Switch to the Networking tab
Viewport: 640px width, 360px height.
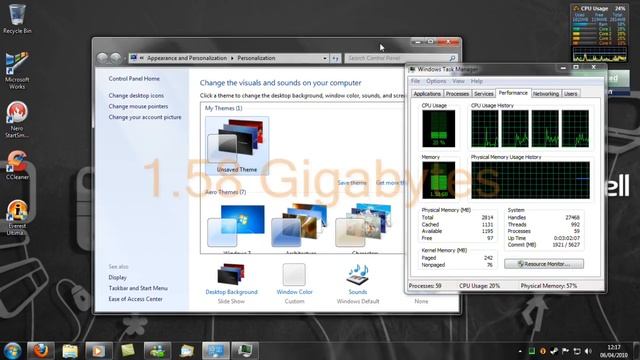coord(546,94)
